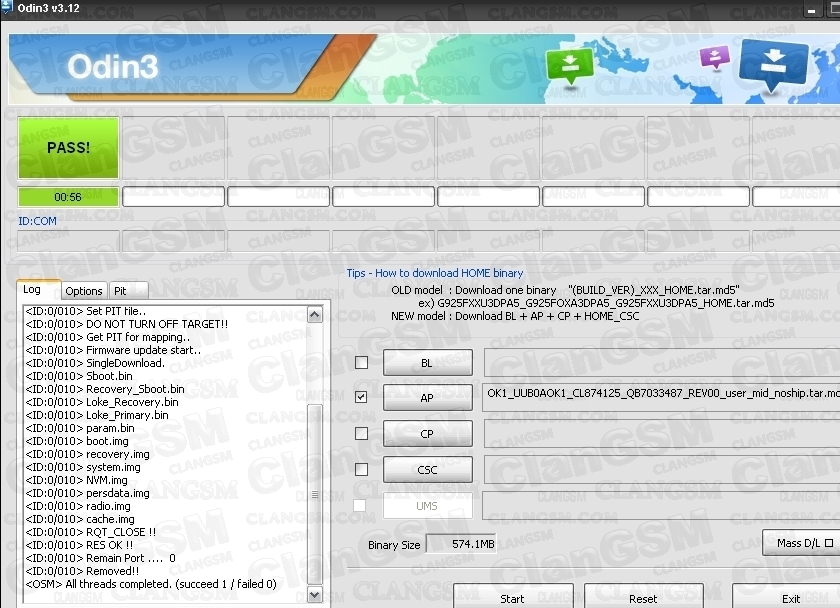Click the disabled UMS button
The height and width of the screenshot is (608, 840).
428,506
